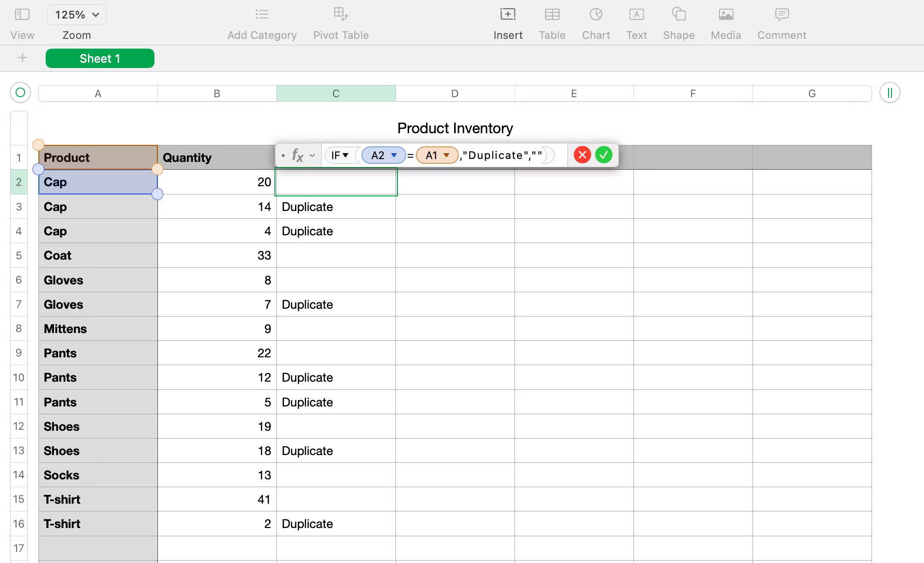Insert a Text box from toolbar

pos(636,15)
